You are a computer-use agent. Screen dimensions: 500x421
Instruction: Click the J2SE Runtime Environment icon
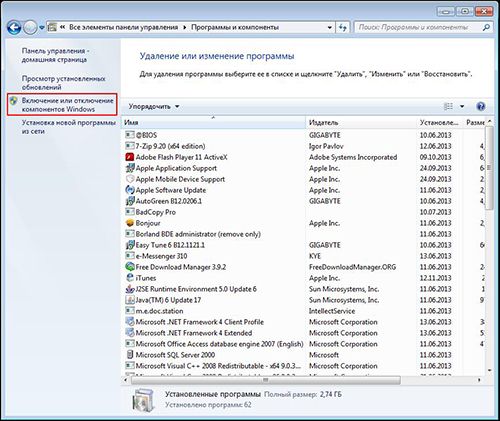[x=130, y=289]
